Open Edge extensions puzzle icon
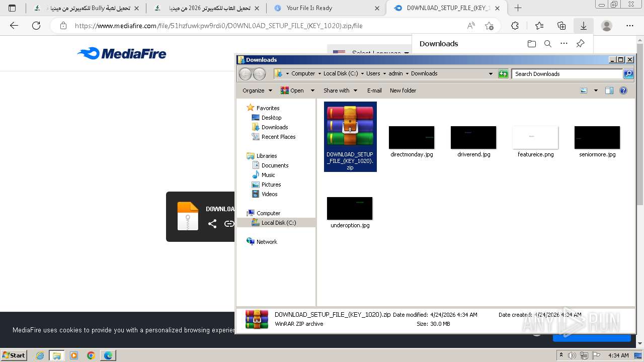This screenshot has height=362, width=644. click(515, 26)
